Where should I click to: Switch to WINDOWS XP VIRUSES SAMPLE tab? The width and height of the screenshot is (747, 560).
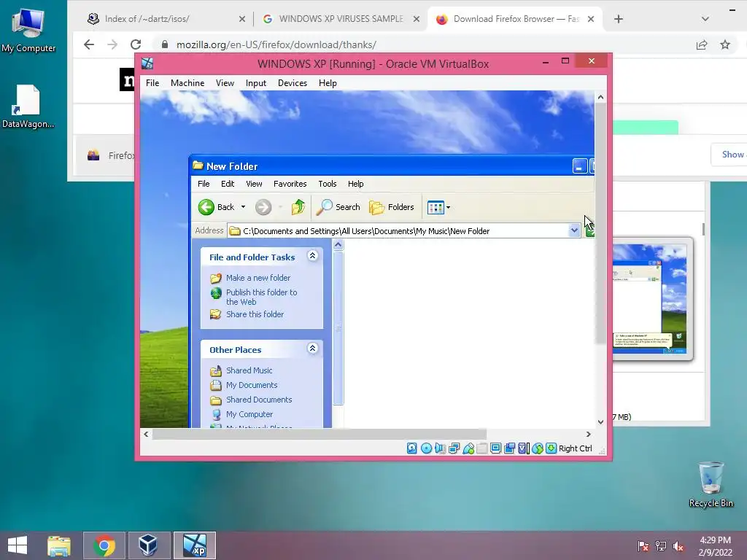point(341,19)
